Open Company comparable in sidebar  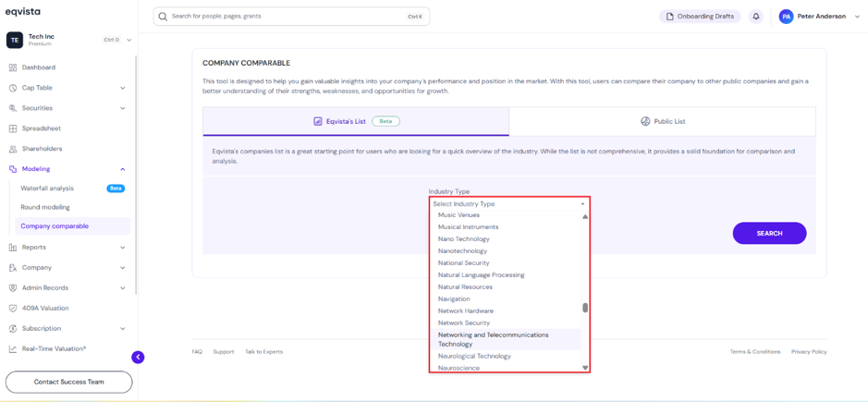coord(72,225)
